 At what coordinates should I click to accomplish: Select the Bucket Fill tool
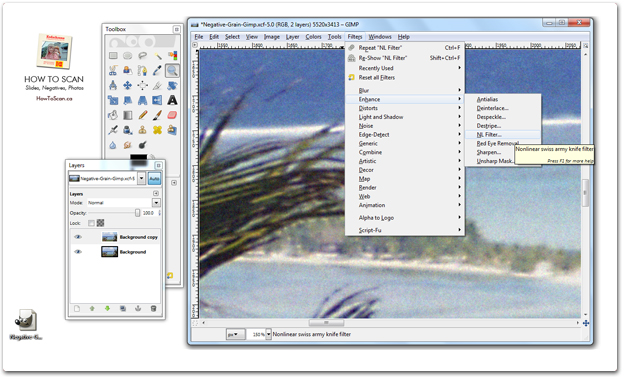coord(113,115)
